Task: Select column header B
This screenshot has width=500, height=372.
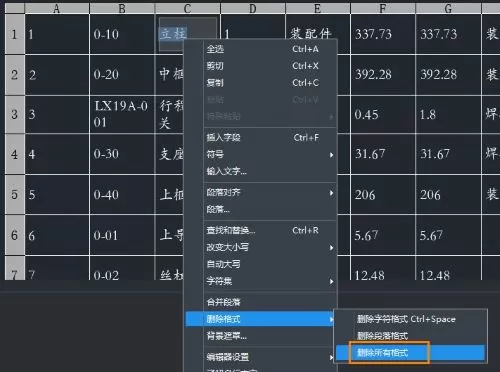Action: pyautogui.click(x=122, y=9)
